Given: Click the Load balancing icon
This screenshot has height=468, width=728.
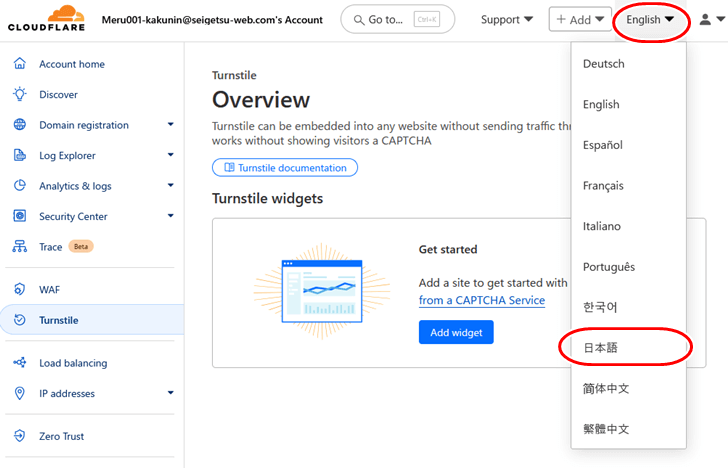Looking at the screenshot, I should pyautogui.click(x=20, y=362).
